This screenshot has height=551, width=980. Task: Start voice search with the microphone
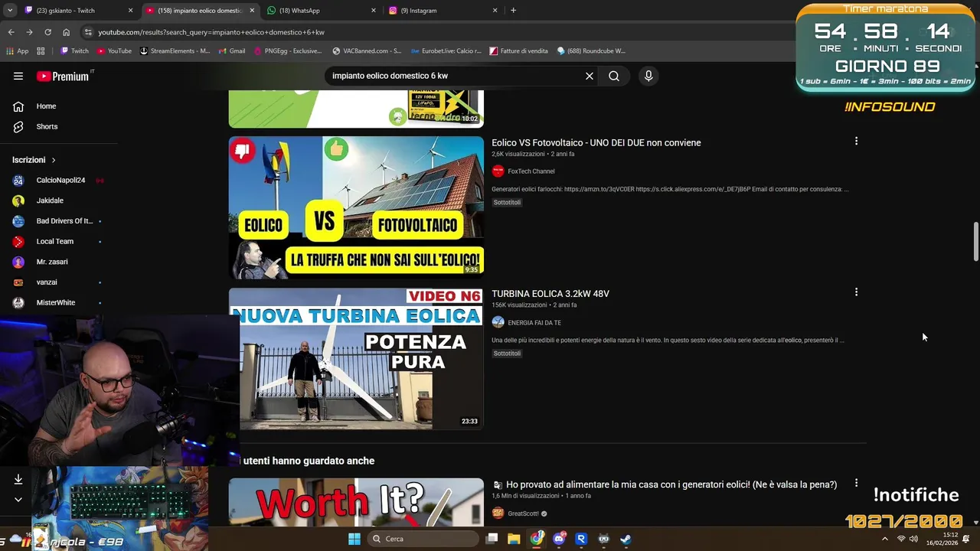648,76
